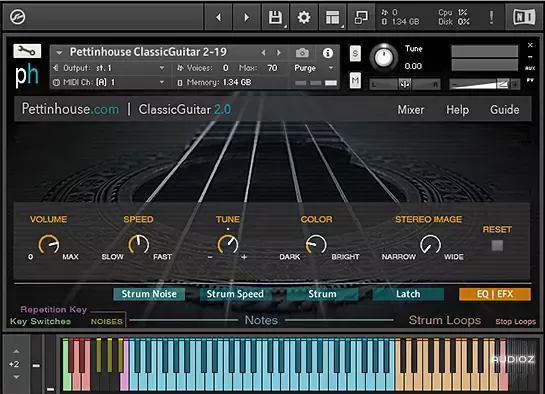The image size is (545, 394).
Task: Click the VOLUME knob
Action: coord(49,245)
